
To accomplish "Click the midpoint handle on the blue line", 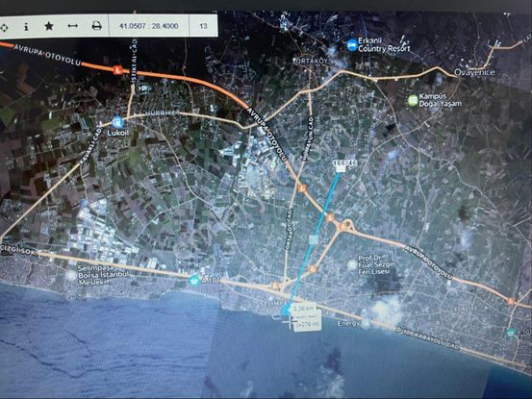I will 314,239.
